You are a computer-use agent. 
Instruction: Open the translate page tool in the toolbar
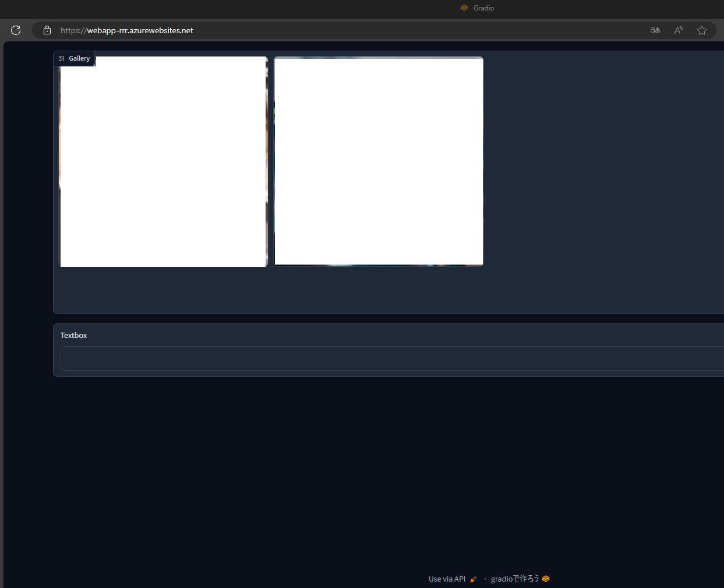coord(655,30)
